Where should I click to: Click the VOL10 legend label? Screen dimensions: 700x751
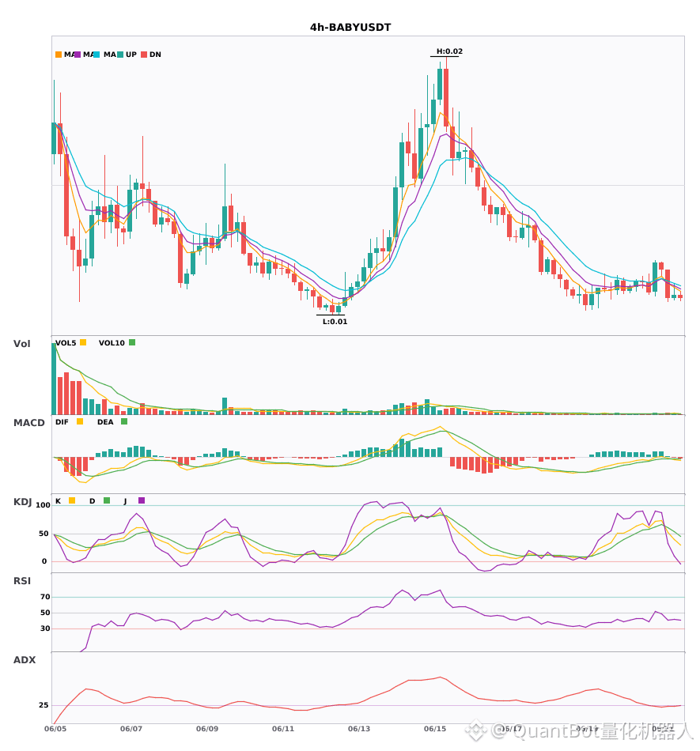coord(112,343)
